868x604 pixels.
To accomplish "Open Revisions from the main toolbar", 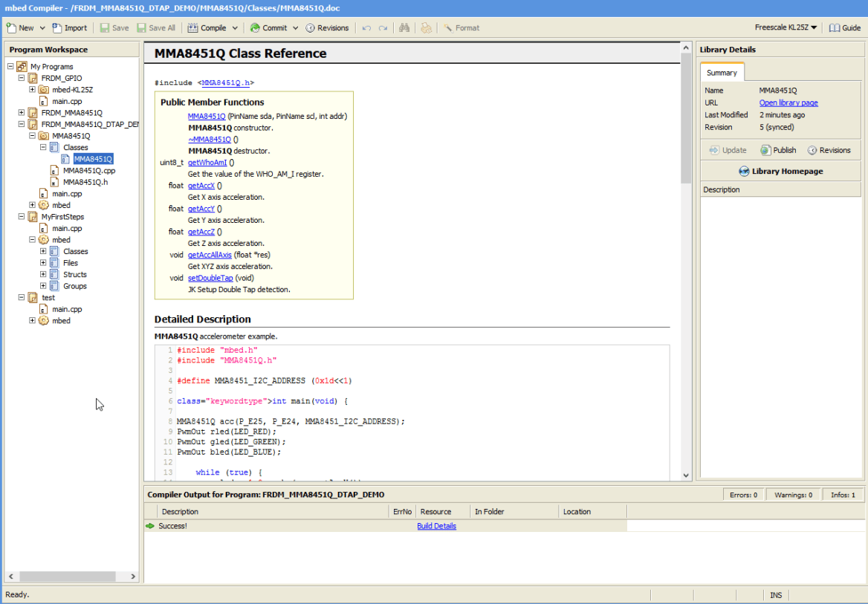I will coord(327,27).
